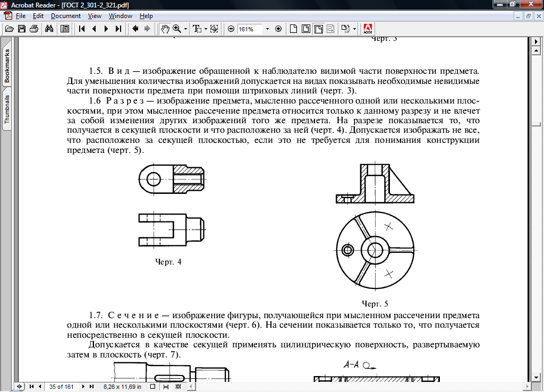Image resolution: width=544 pixels, height=392 pixels.
Task: Set Actual Size page view
Action: pos(293,29)
